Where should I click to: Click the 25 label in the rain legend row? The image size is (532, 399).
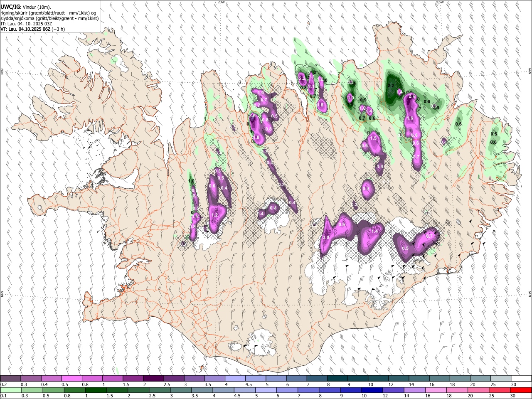coord(492,396)
